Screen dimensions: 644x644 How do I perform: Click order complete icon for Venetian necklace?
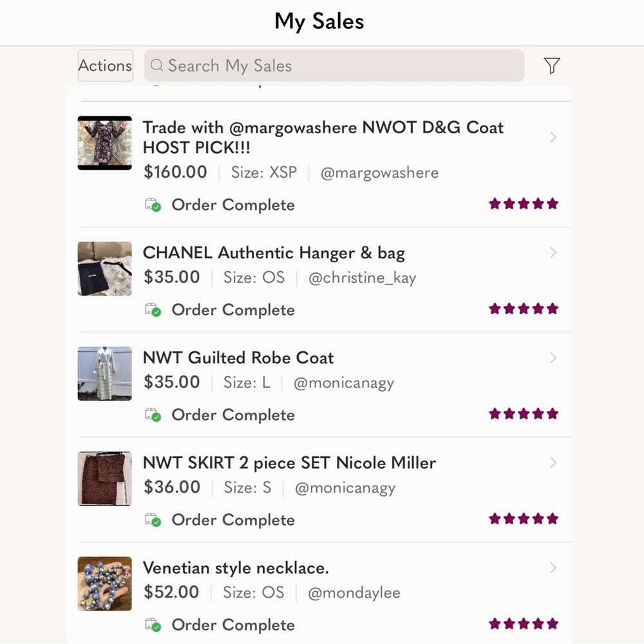pyautogui.click(x=153, y=625)
